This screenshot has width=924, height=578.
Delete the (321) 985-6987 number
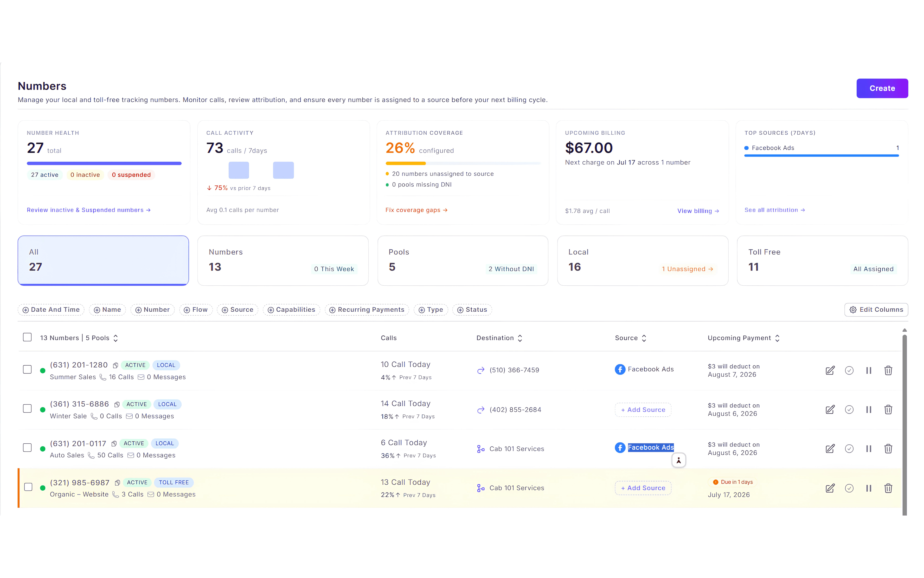pos(888,488)
